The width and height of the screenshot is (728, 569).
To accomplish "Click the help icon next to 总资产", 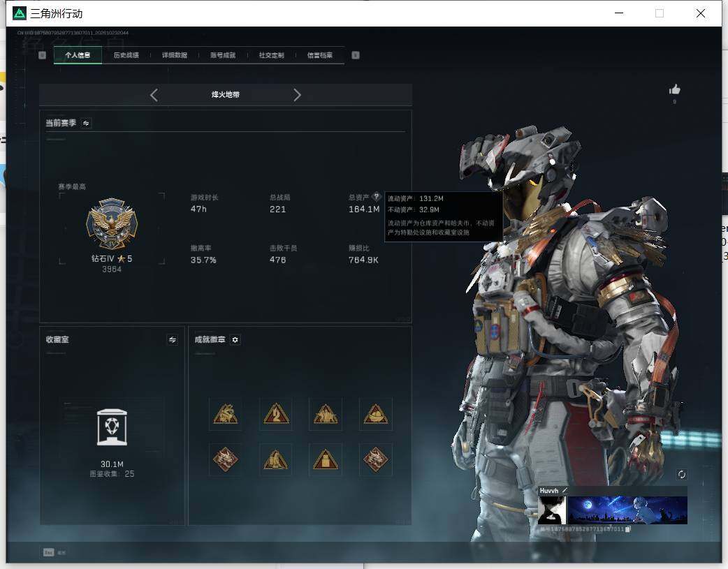I will [377, 196].
